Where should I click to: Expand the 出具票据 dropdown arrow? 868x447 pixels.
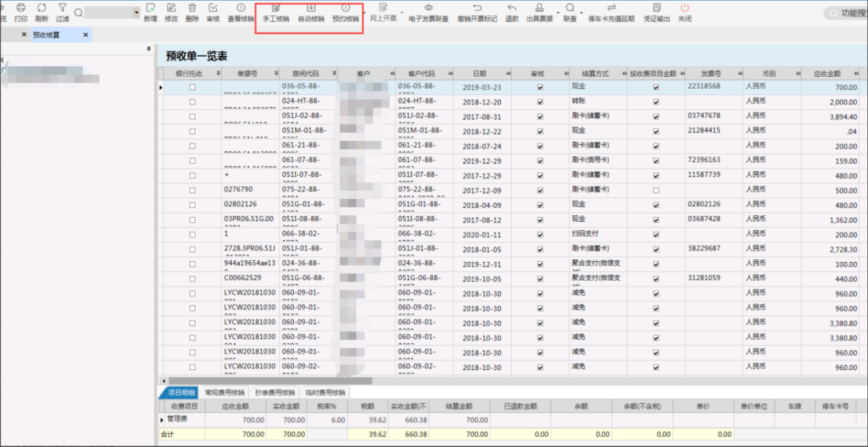[x=557, y=13]
